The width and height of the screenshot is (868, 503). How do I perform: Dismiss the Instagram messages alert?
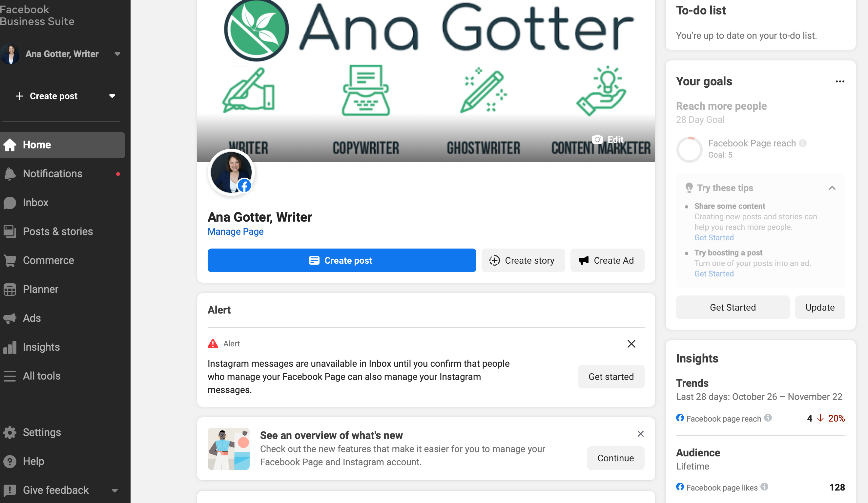click(x=632, y=344)
